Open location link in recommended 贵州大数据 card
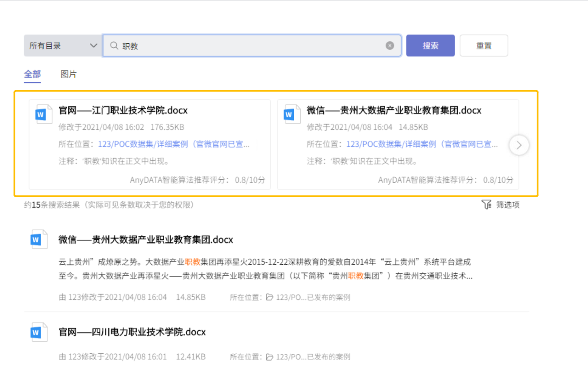This screenshot has width=588, height=370. click(422, 144)
